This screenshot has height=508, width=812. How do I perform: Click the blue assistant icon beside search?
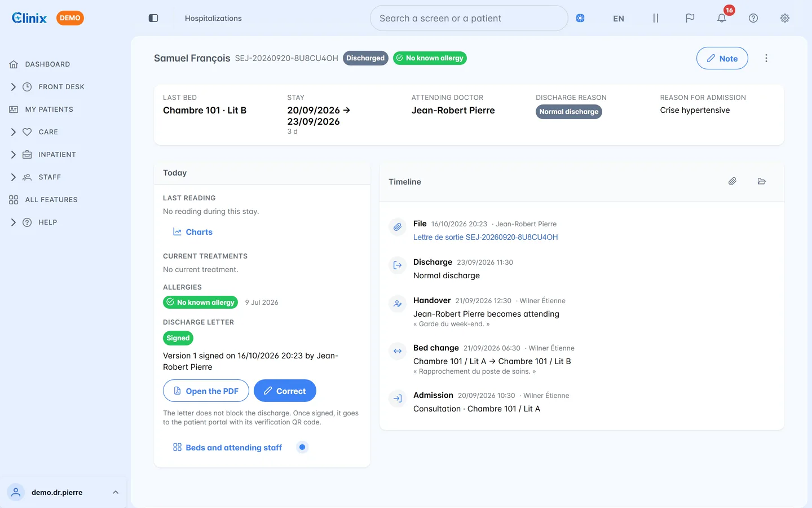[x=580, y=18]
